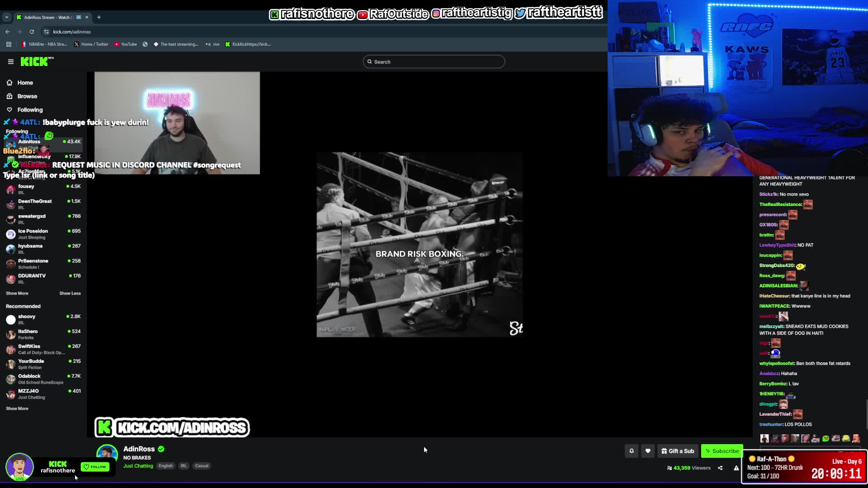Reload the page with refresh icon
The height and width of the screenshot is (488, 868).
pos(32,32)
